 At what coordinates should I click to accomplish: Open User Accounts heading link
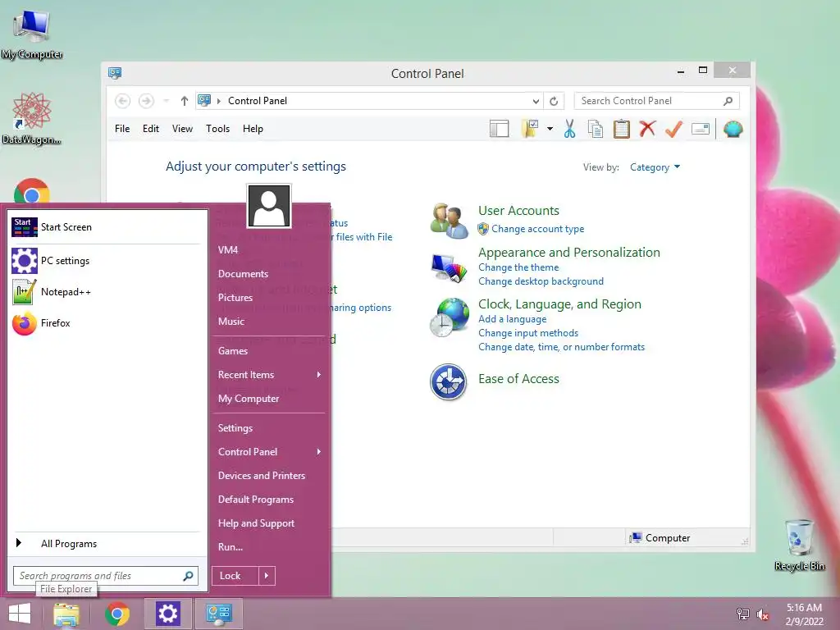coord(518,211)
